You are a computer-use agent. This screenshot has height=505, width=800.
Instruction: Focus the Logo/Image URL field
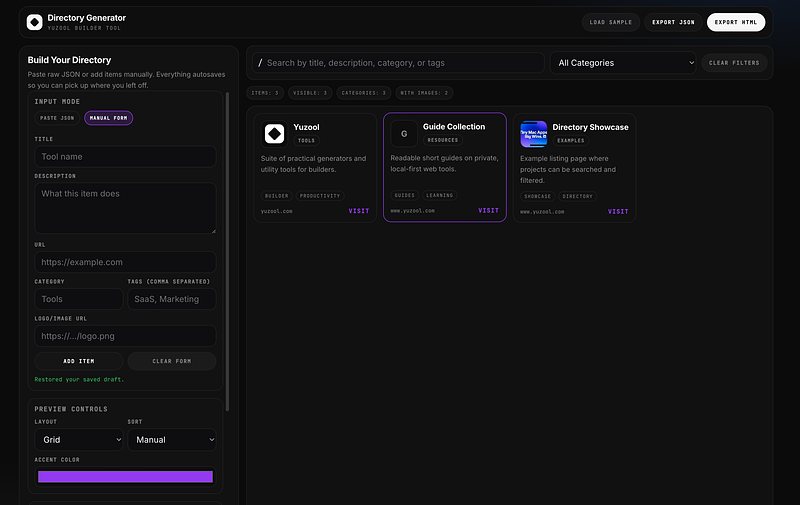[x=125, y=336]
